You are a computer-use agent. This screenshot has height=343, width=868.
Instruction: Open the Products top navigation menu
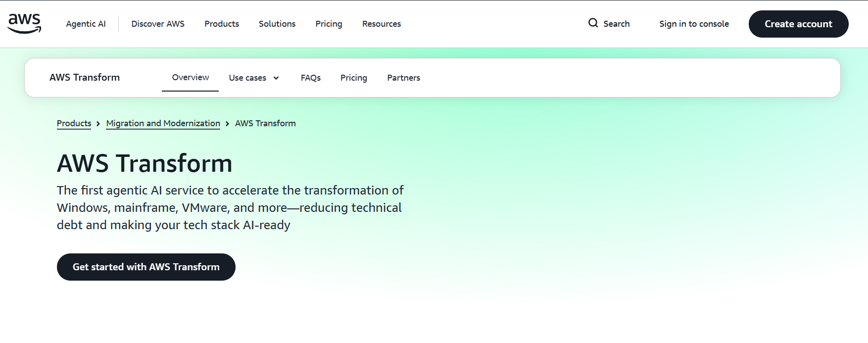pyautogui.click(x=222, y=24)
